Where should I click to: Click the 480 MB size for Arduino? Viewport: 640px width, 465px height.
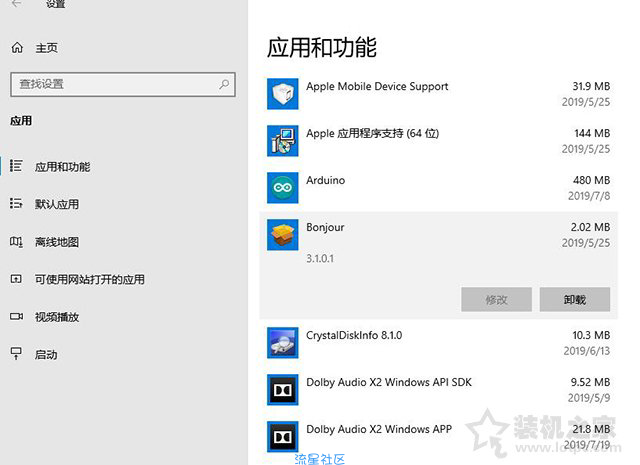coord(591,180)
